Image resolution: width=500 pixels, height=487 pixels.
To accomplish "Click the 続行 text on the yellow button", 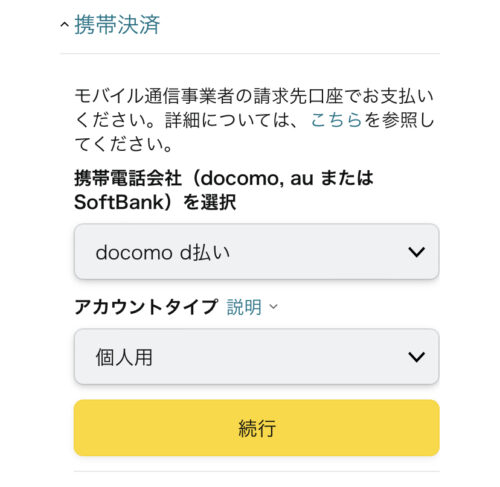I will (257, 428).
